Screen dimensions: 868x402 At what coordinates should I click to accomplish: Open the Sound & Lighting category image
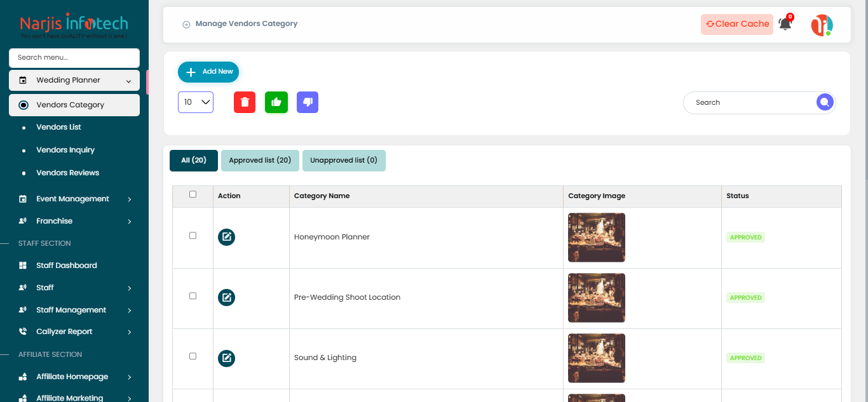pos(597,358)
